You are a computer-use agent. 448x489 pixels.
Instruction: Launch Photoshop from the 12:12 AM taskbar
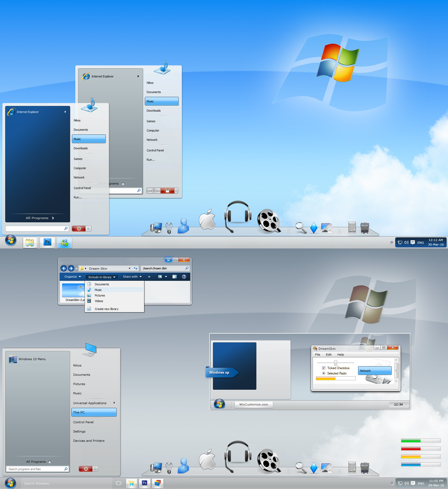pyautogui.click(x=47, y=242)
